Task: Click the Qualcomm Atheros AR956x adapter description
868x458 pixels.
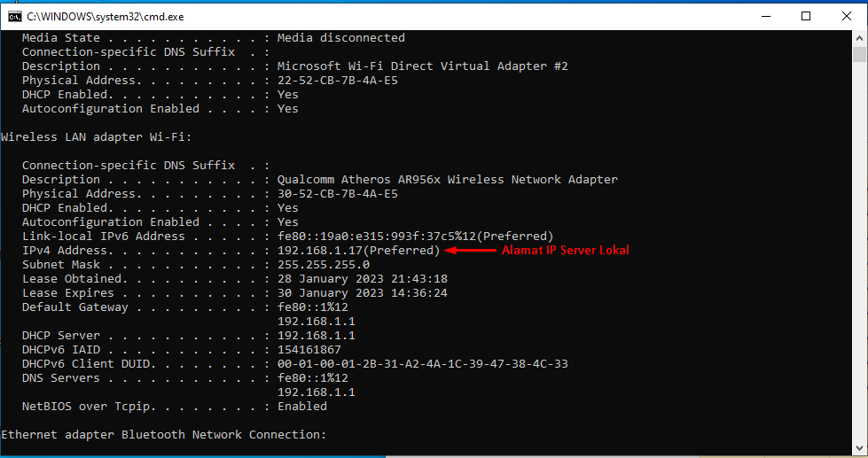Action: point(447,179)
